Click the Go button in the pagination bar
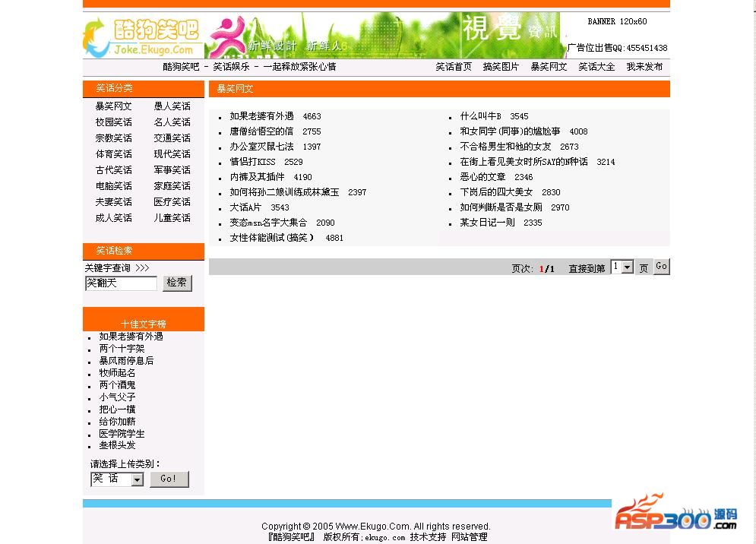 pos(662,267)
